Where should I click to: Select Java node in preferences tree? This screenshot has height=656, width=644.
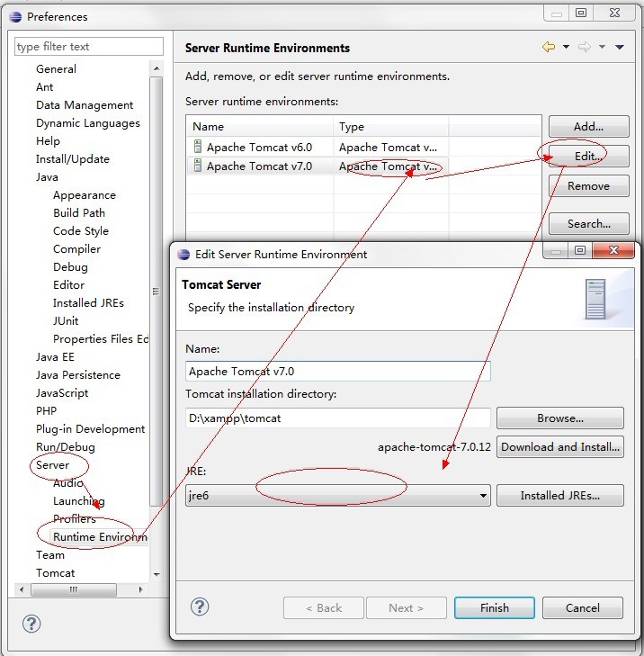(47, 177)
